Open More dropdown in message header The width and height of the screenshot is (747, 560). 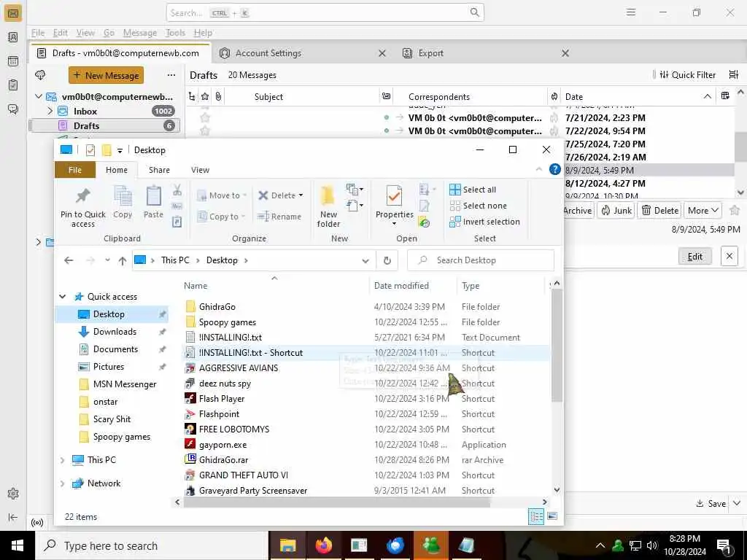coord(703,211)
